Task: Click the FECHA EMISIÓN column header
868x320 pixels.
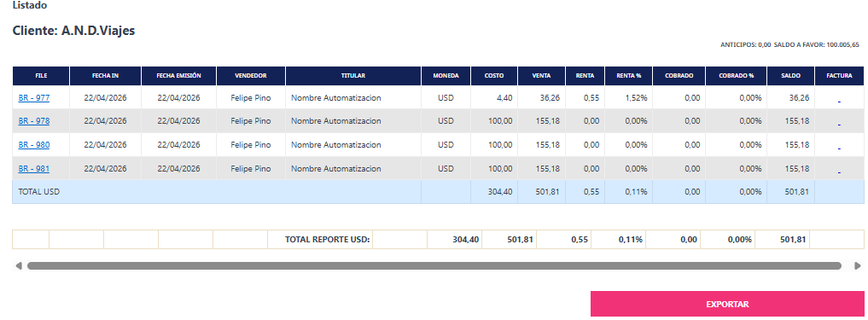Action: tap(178, 76)
